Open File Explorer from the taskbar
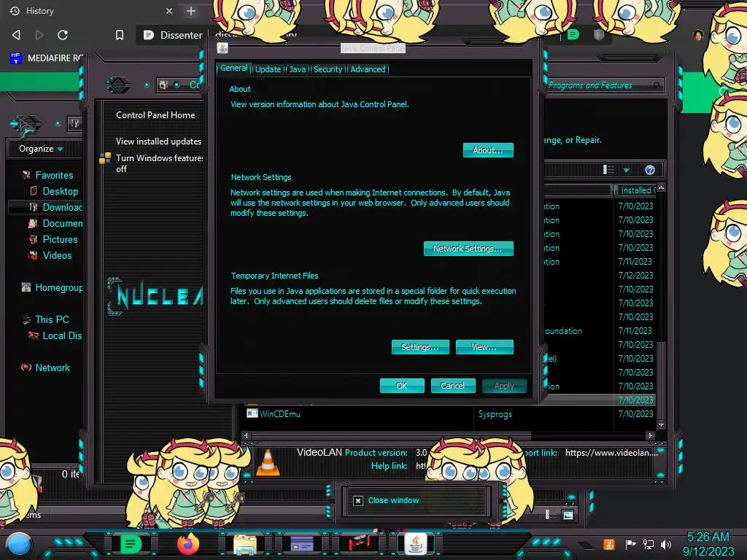The height and width of the screenshot is (560, 747). pyautogui.click(x=245, y=544)
